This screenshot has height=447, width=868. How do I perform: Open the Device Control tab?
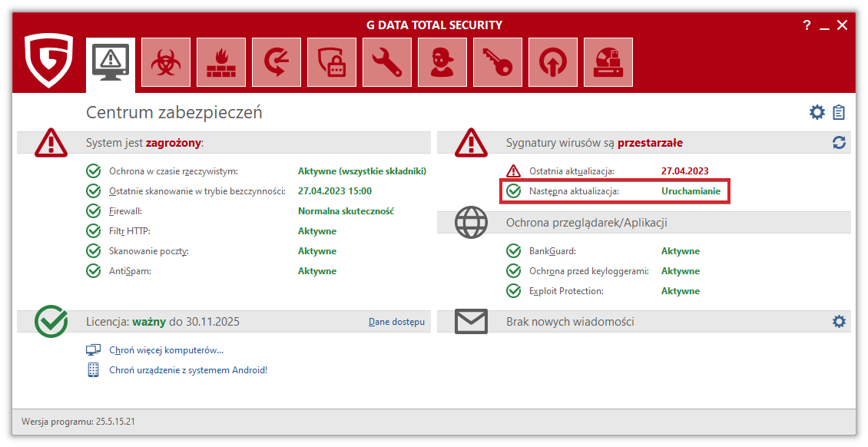pos(608,62)
